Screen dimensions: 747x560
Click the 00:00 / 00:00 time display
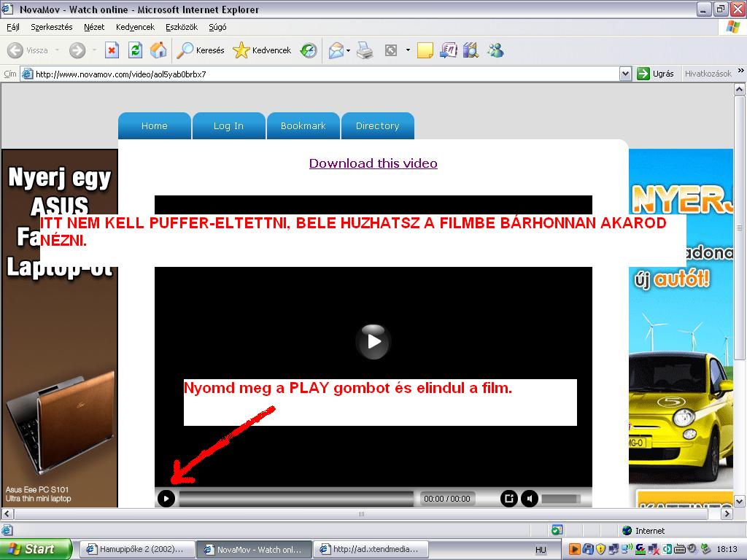[x=447, y=499]
